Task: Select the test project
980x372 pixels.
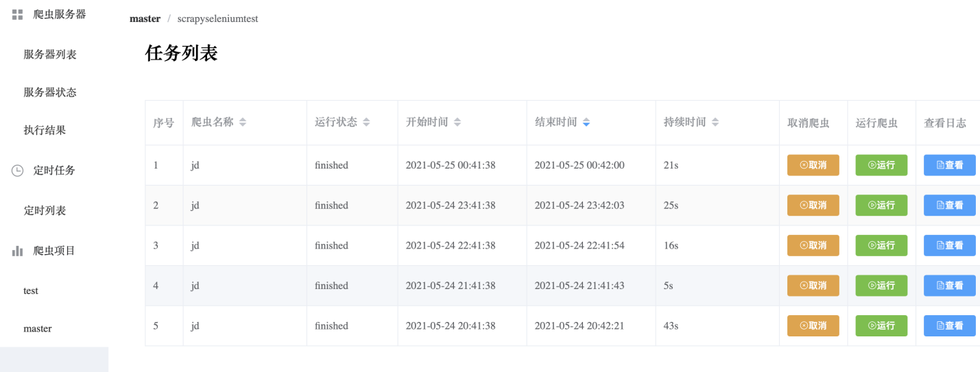Action: [31, 291]
